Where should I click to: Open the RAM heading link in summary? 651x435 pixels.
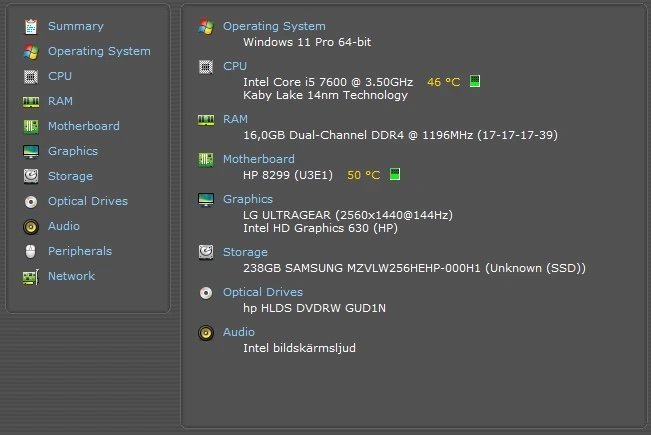(x=235, y=119)
